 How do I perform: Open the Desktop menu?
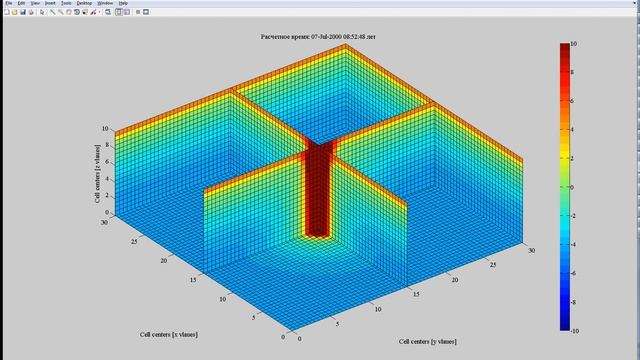coord(84,3)
